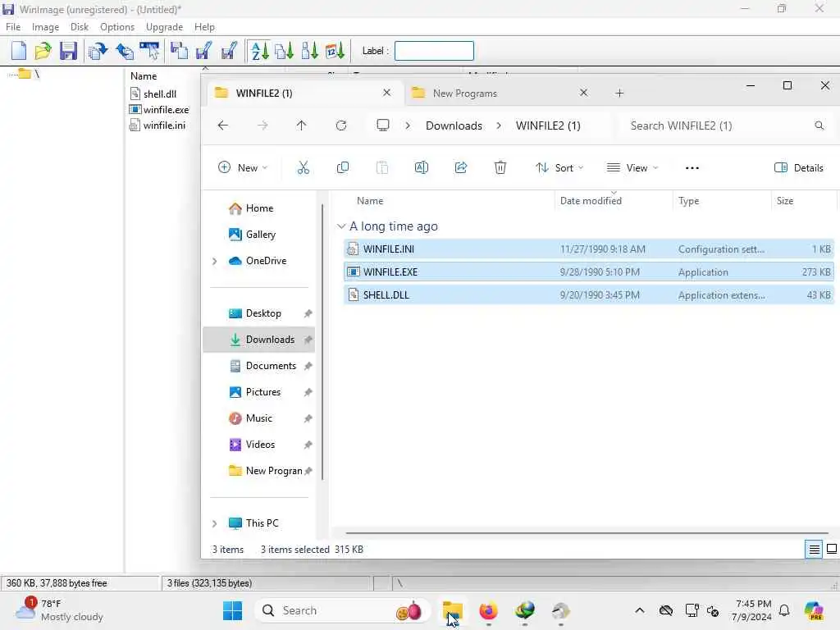Toggle the Details pane button

click(x=799, y=167)
